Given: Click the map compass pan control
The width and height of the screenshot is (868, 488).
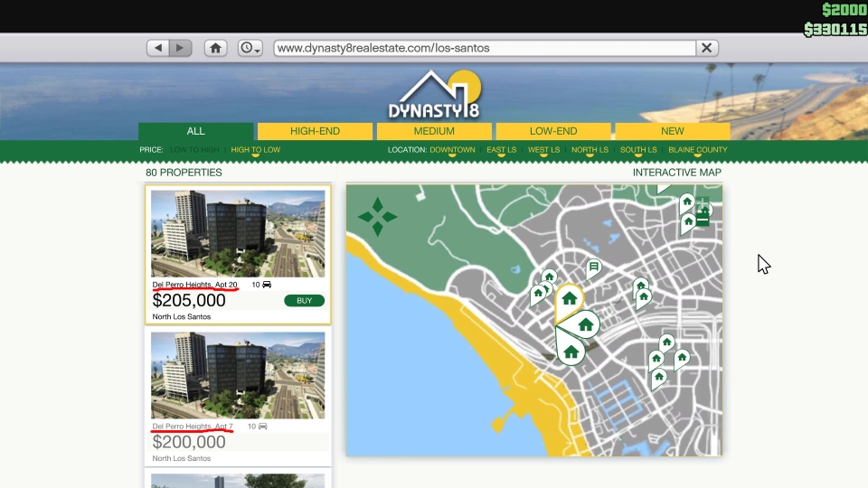Looking at the screenshot, I should [x=377, y=217].
